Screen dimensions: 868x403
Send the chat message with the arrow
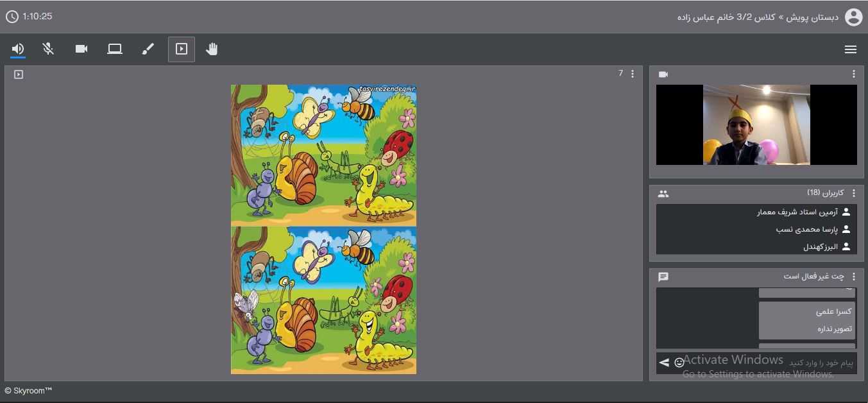pyautogui.click(x=664, y=363)
